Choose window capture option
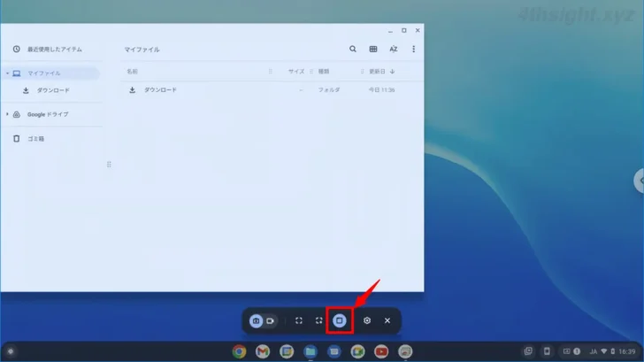The image size is (644, 362). [340, 320]
